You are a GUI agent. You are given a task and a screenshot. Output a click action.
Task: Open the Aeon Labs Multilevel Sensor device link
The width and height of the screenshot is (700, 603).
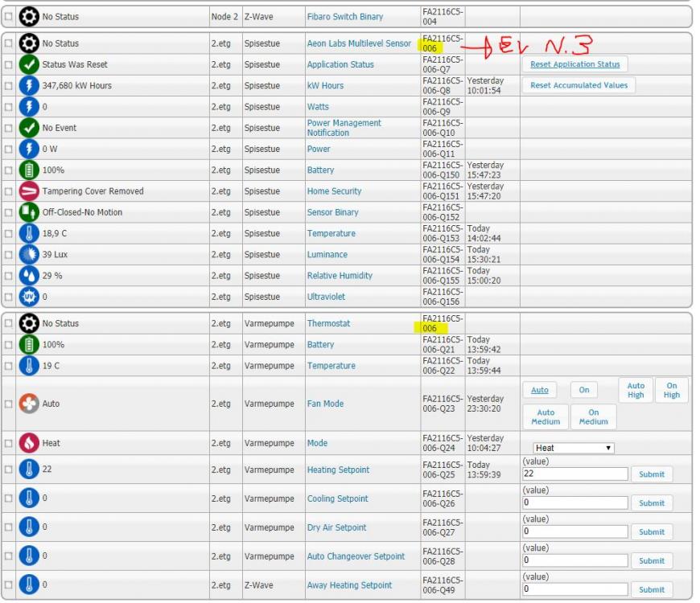pyautogui.click(x=359, y=43)
